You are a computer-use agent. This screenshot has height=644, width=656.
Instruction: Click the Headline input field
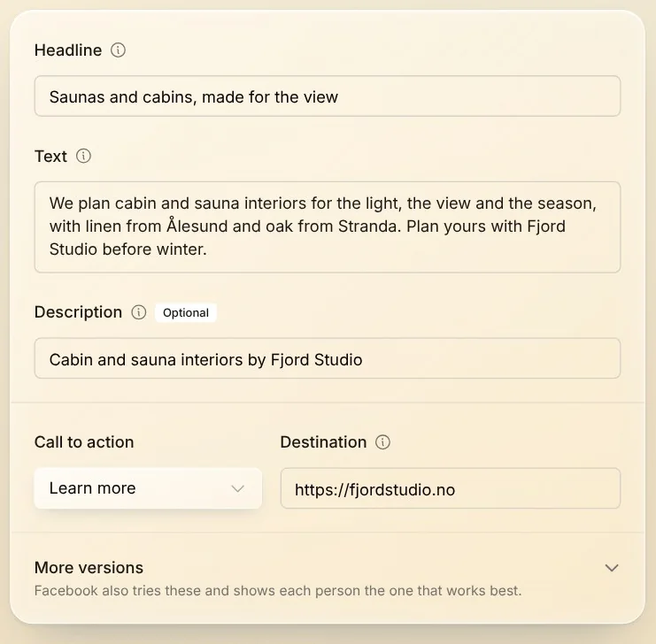click(328, 96)
